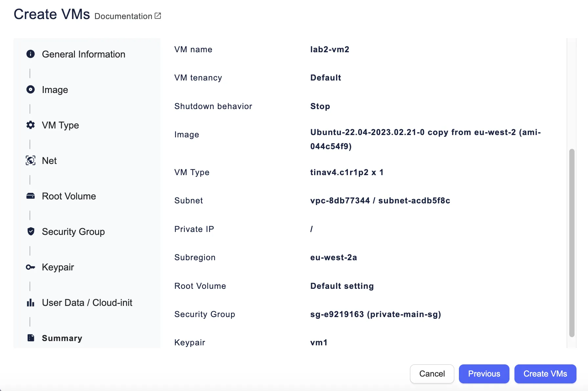Click the summary panel vertical scrollbar
The width and height of the screenshot is (588, 391).
tap(572, 243)
